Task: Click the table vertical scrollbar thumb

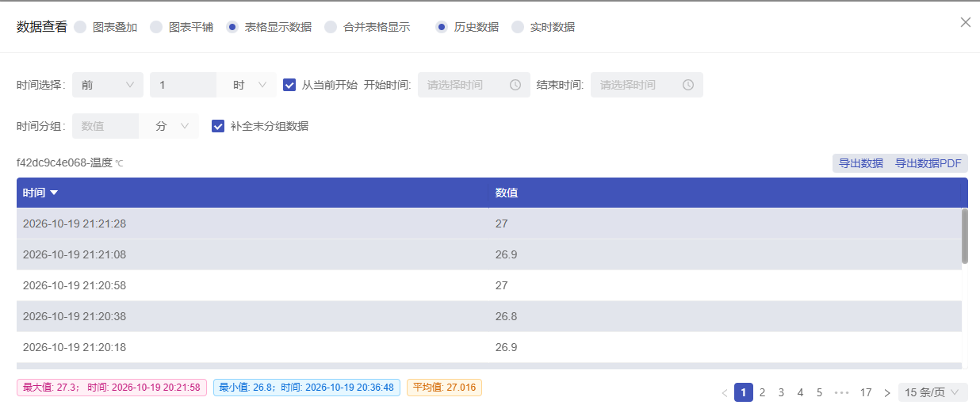Action: [965, 236]
